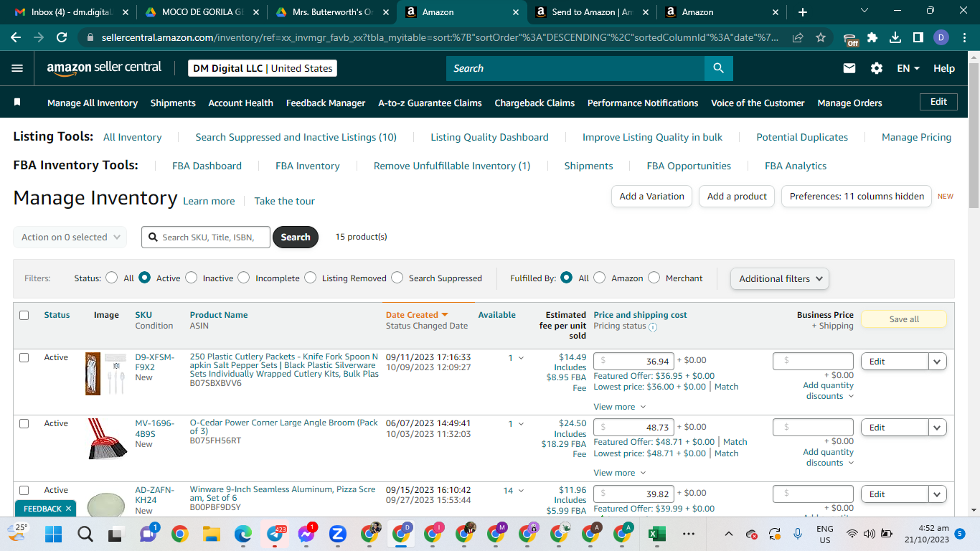Click the black Search button beside SKU field
This screenshot has height=551, width=980.
(x=296, y=237)
